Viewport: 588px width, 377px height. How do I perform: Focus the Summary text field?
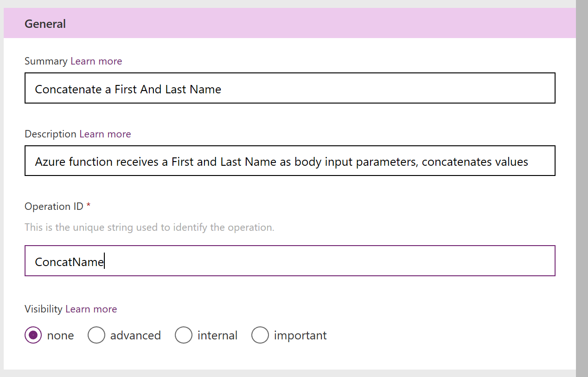[290, 88]
